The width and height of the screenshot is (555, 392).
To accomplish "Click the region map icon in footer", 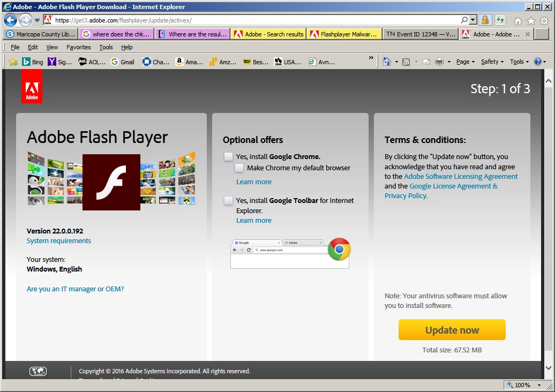I will (38, 371).
